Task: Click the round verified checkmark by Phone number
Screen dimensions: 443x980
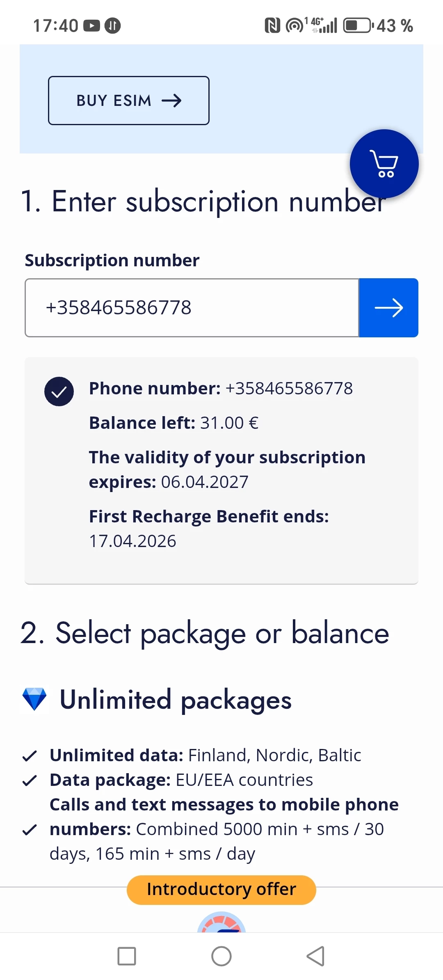Action: [59, 392]
